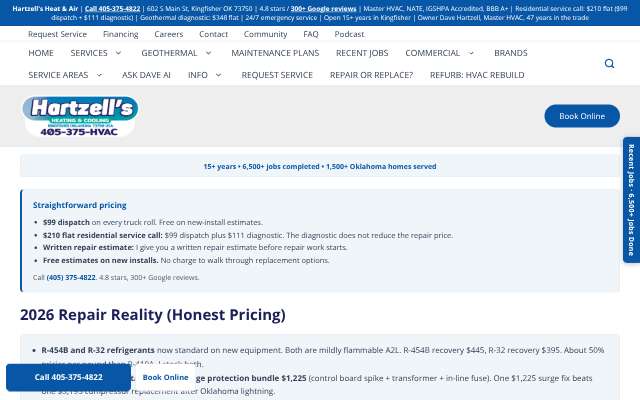Open the Repair or Replace? page

tap(371, 75)
